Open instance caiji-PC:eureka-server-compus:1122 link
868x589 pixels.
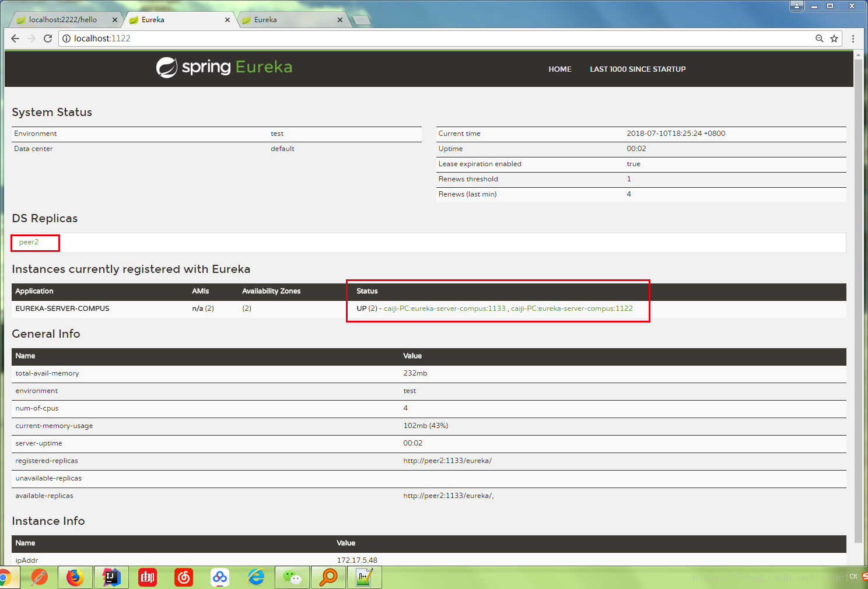(x=572, y=308)
